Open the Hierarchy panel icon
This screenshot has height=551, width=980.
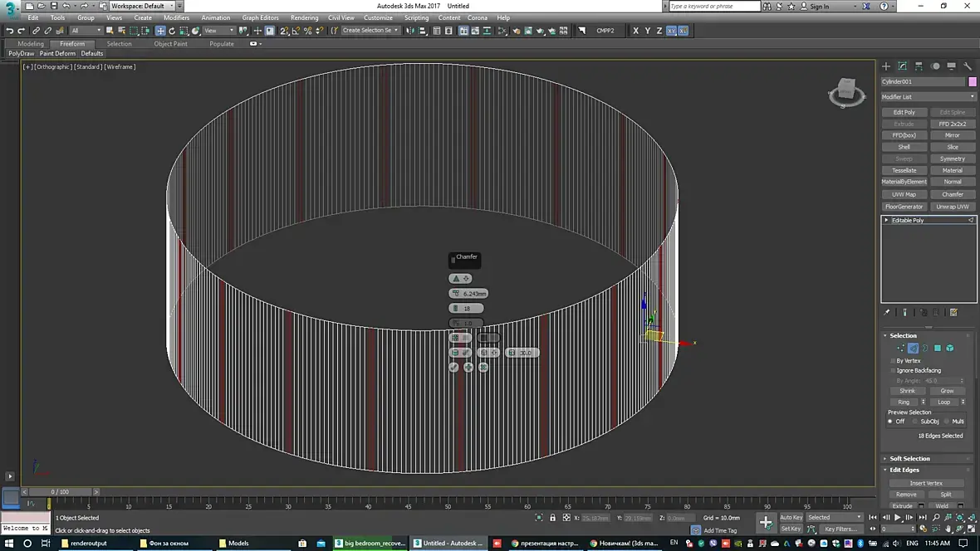[x=918, y=66]
